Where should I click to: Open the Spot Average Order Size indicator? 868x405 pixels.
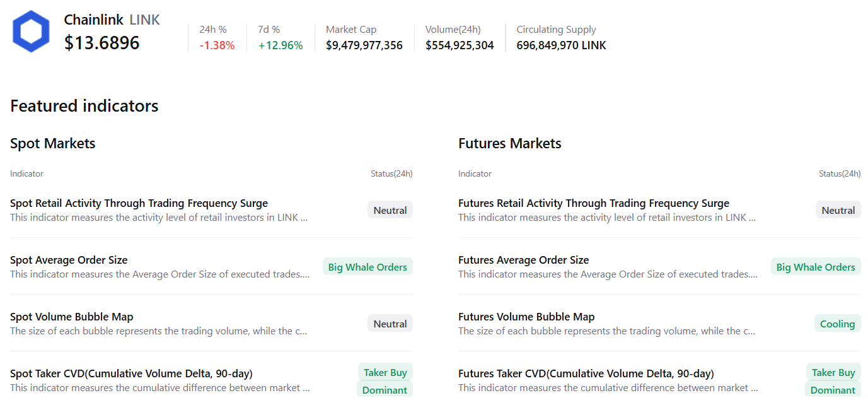[69, 259]
